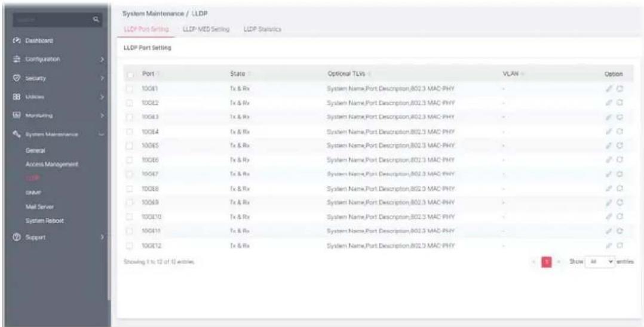644x327 pixels.
Task: Edit port 10GE12 with pencil icon
Action: pyautogui.click(x=610, y=245)
